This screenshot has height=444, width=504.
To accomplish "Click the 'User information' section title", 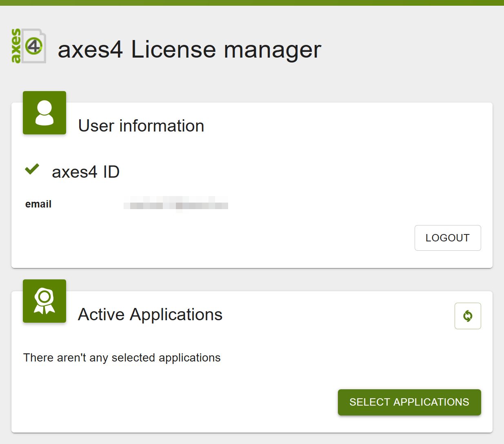I will click(141, 126).
